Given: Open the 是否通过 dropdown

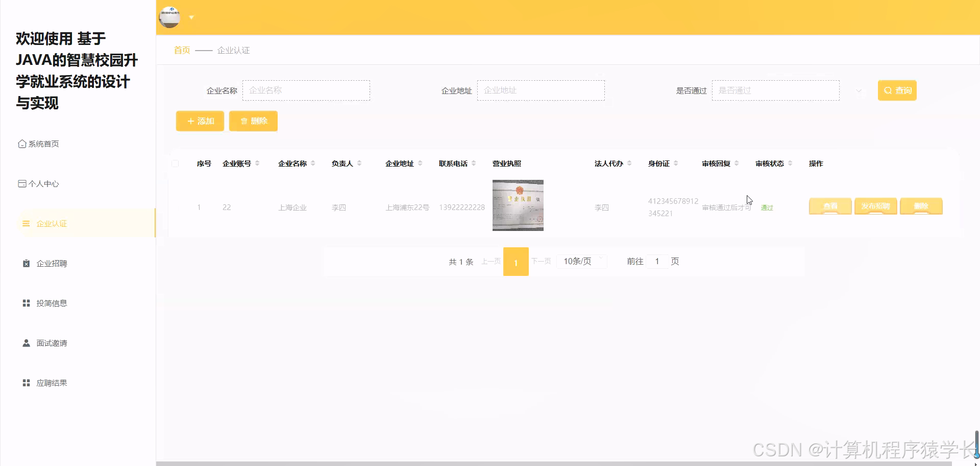Looking at the screenshot, I should [x=775, y=90].
